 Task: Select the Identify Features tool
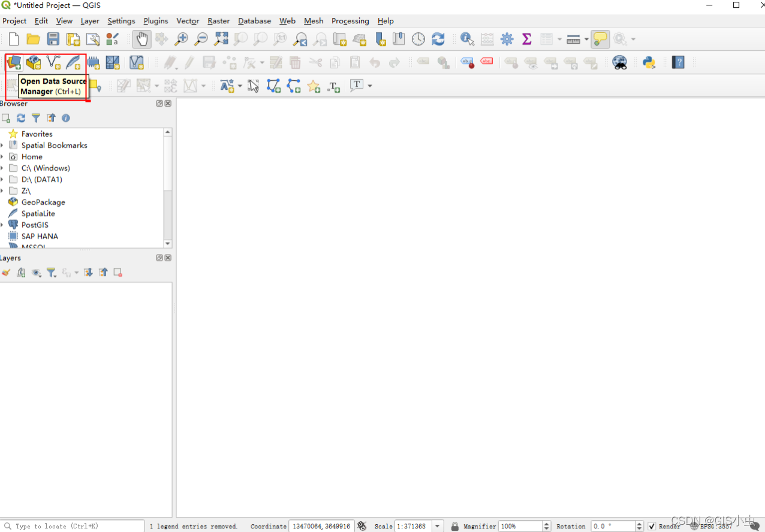[468, 40]
